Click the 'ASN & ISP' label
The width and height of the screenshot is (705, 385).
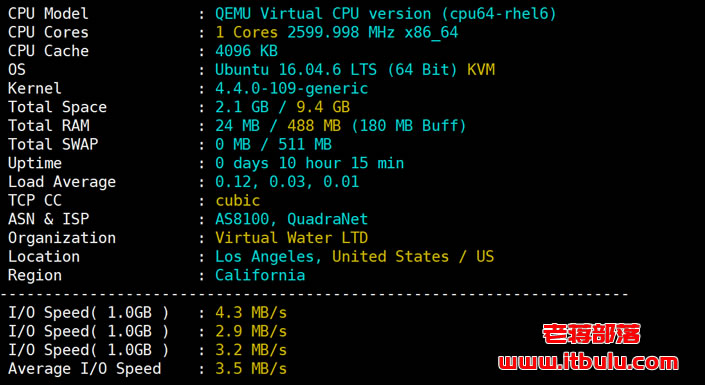(48, 219)
